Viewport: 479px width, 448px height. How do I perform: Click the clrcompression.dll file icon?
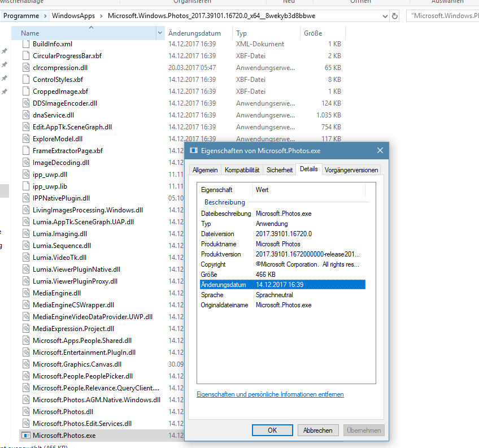[27, 68]
